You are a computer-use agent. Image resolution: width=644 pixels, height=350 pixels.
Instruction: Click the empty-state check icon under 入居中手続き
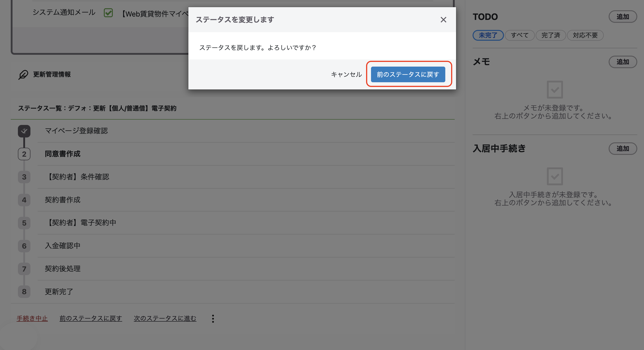pyautogui.click(x=555, y=177)
